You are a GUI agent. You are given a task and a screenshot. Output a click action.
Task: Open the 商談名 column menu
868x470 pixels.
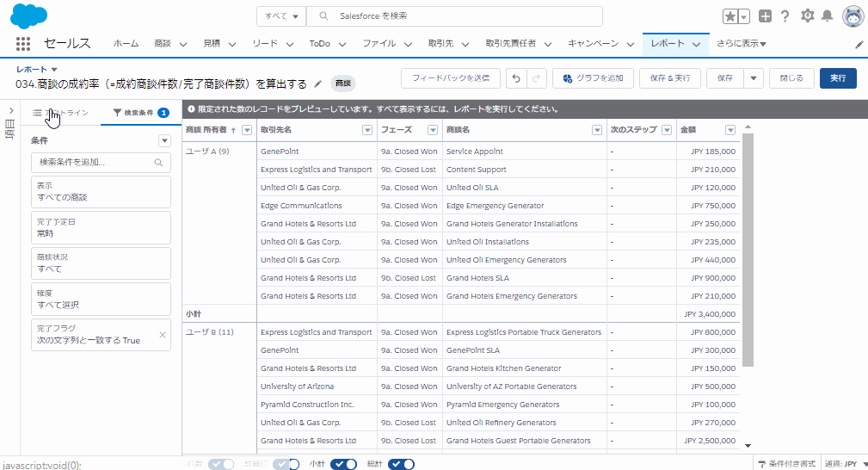pyautogui.click(x=597, y=130)
